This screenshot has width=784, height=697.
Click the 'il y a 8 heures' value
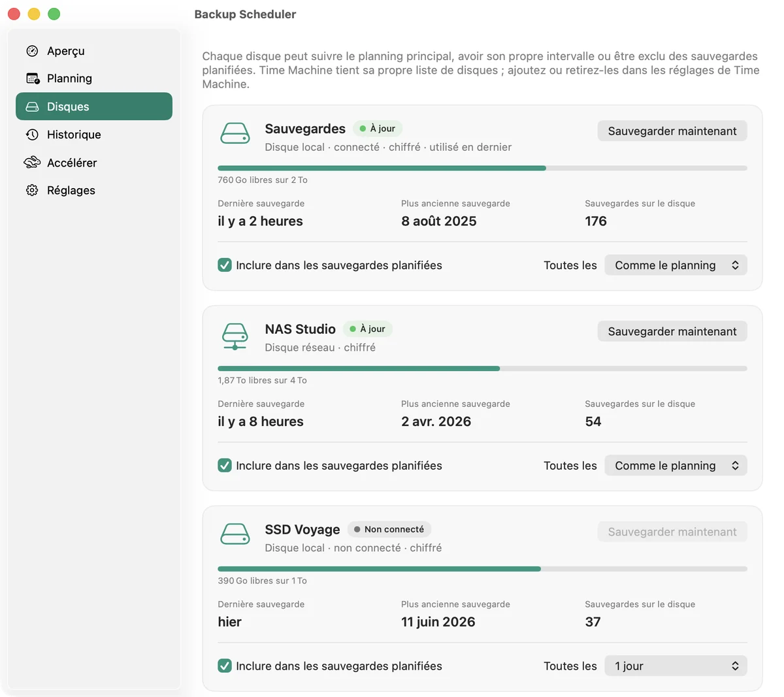pos(261,422)
